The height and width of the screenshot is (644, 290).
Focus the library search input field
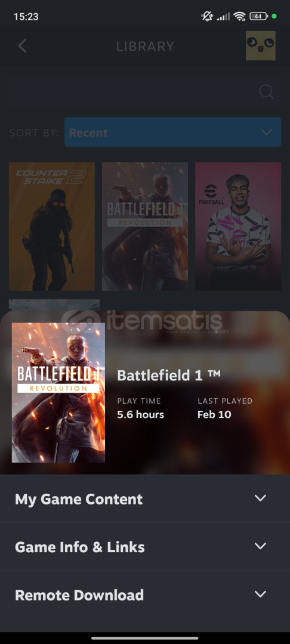coord(145,91)
